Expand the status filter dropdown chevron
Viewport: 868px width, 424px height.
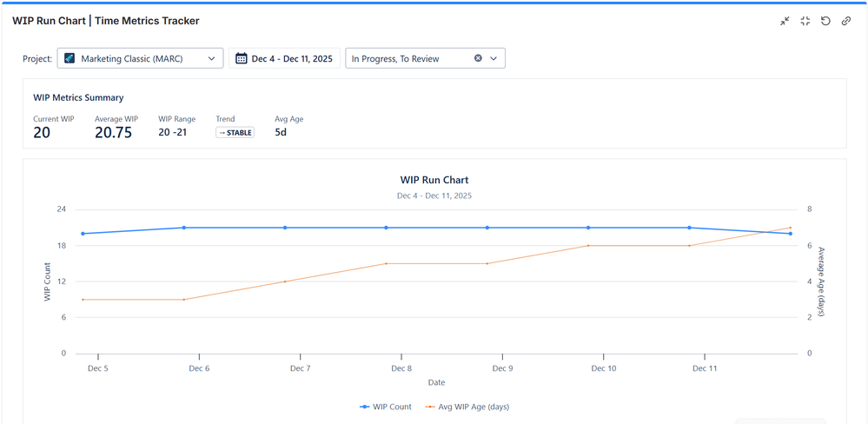pyautogui.click(x=494, y=58)
